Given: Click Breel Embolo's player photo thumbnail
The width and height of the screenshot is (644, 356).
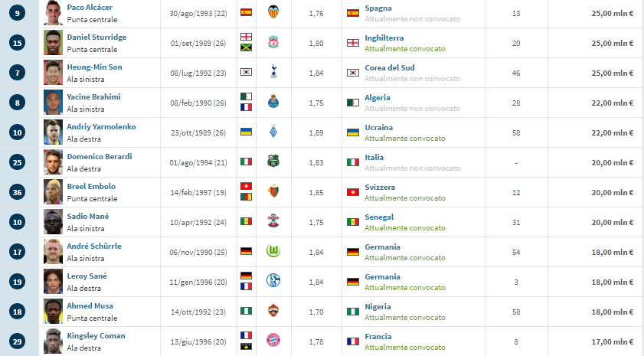Looking at the screenshot, I should [53, 192].
